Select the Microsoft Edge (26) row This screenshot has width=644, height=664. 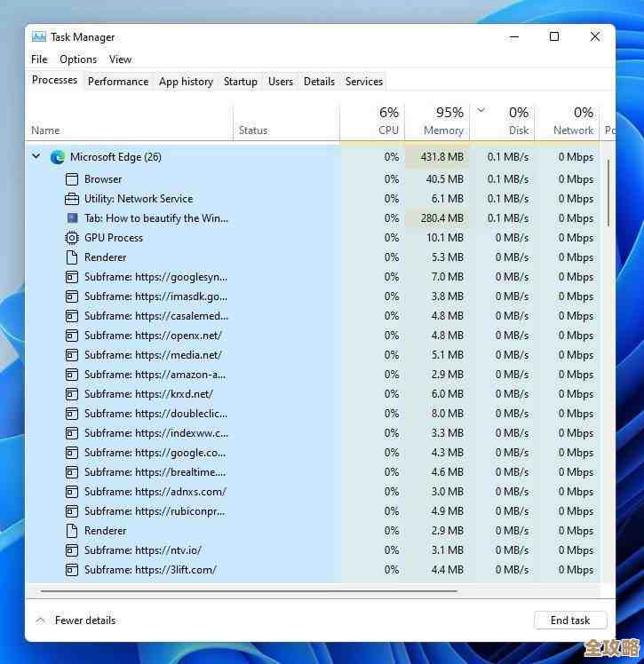point(314,157)
